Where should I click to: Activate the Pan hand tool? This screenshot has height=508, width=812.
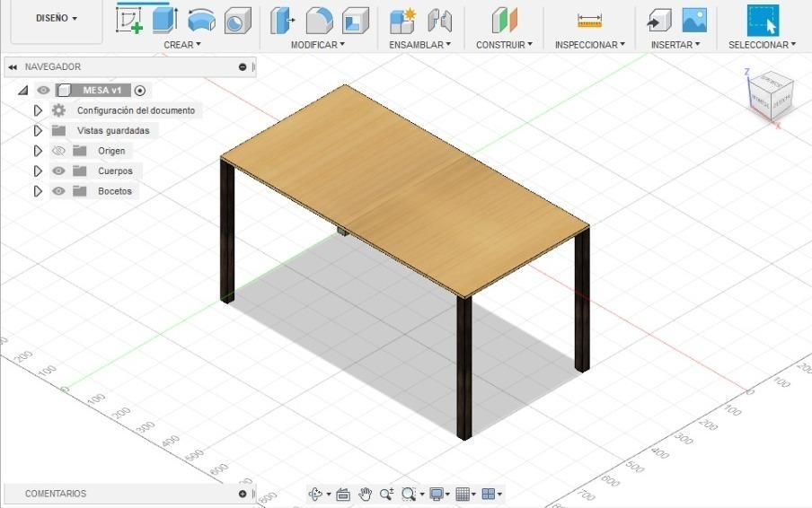(x=365, y=494)
